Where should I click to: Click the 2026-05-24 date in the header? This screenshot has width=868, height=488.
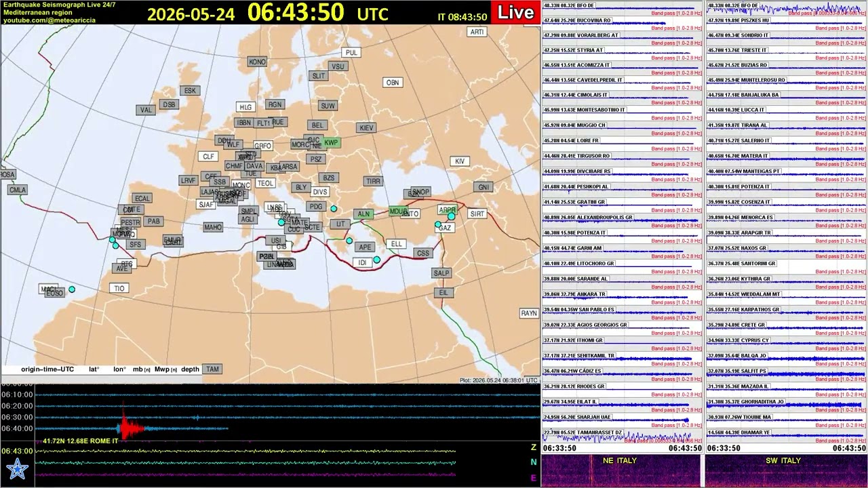(x=191, y=15)
